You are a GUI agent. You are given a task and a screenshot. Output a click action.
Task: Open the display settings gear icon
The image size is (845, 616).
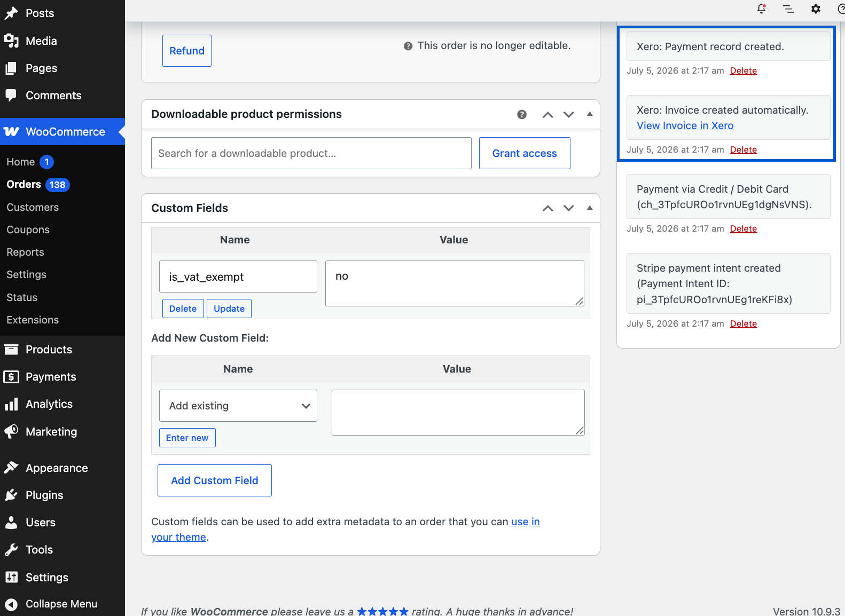coord(816,9)
